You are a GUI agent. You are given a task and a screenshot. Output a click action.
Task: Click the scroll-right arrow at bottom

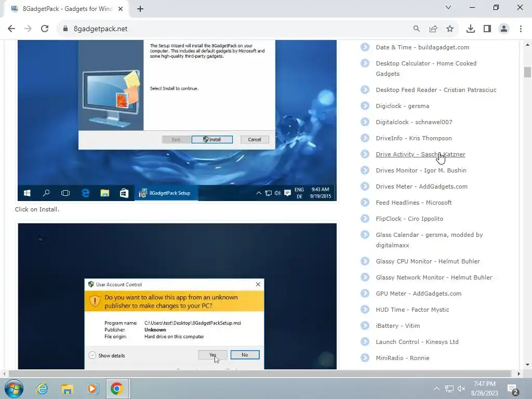tap(518, 374)
